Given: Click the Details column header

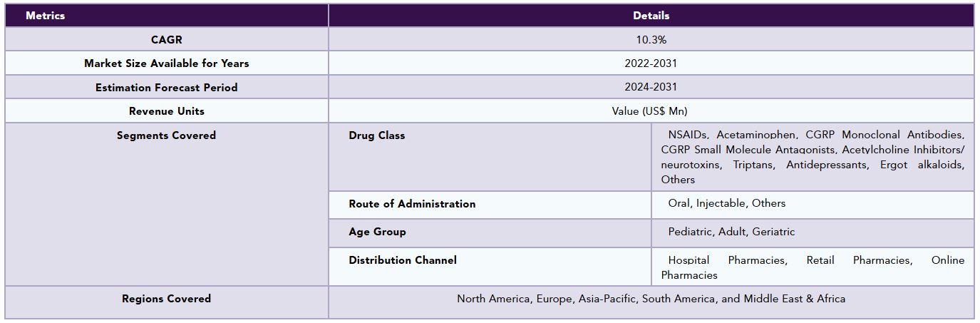Looking at the screenshot, I should click(x=651, y=16).
